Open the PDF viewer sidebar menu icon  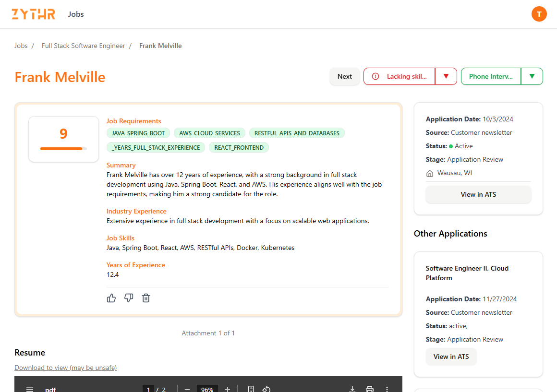[x=30, y=389]
